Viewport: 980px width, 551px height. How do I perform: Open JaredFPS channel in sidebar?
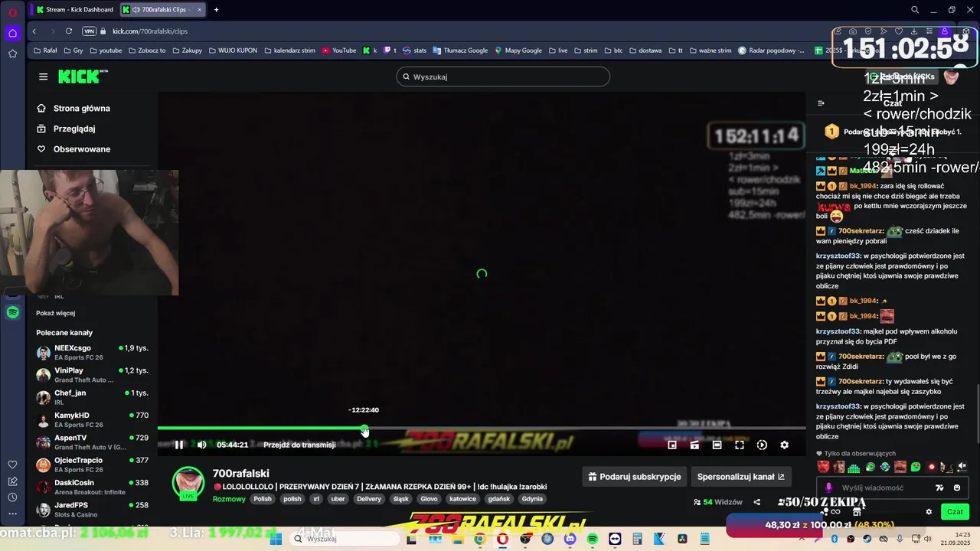[92, 510]
